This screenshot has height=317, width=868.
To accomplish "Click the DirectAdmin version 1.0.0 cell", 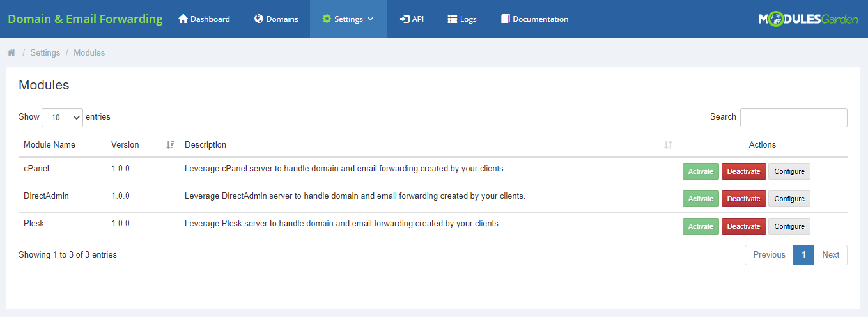I will (120, 196).
